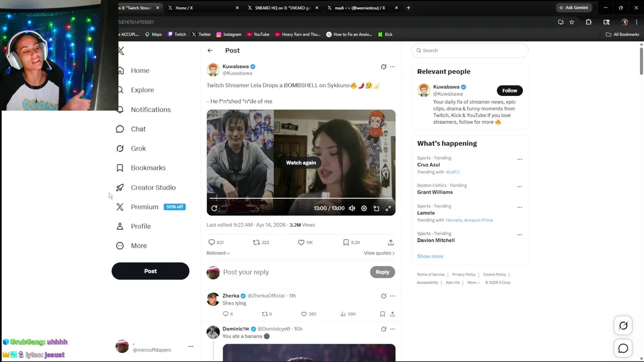644x362 pixels.
Task: Open options for Lamelo trend
Action: coord(520,207)
